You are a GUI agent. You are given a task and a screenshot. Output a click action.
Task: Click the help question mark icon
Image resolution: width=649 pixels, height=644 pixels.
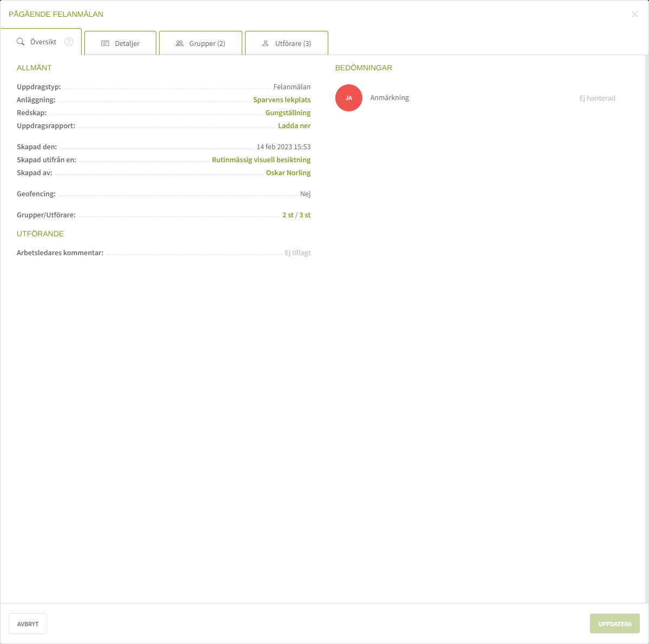(69, 42)
